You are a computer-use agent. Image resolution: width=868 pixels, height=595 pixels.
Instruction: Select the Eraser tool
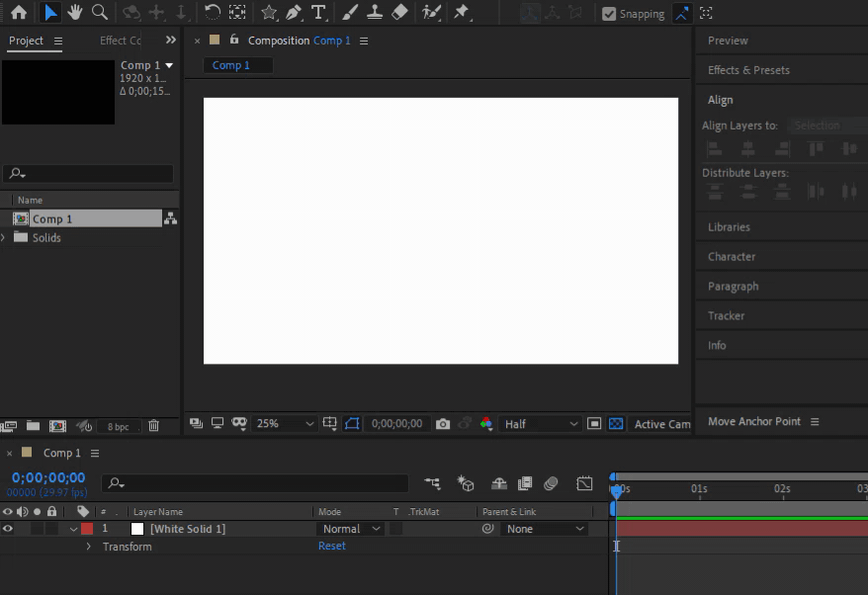tap(399, 12)
